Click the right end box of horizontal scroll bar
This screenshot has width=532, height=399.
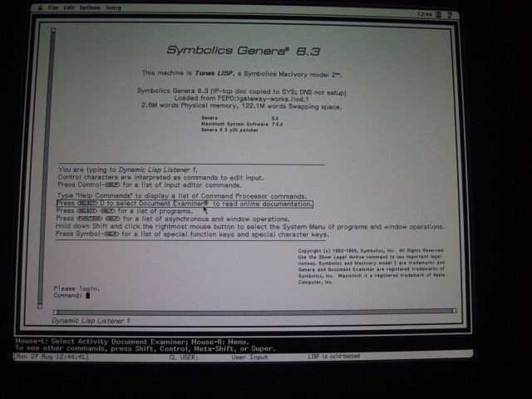[454, 310]
